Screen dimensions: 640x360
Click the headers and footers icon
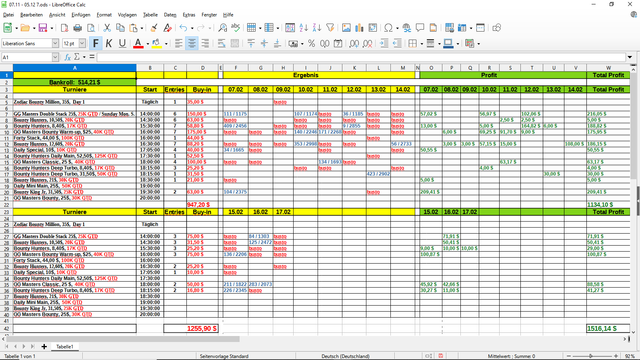[433, 28]
